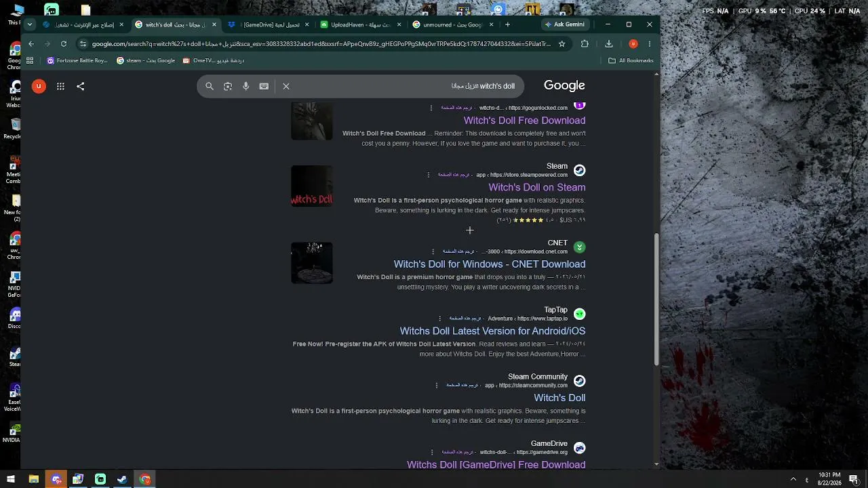
Task: Open the taskbar clock showing 10:31 PM
Action: pyautogui.click(x=829, y=479)
